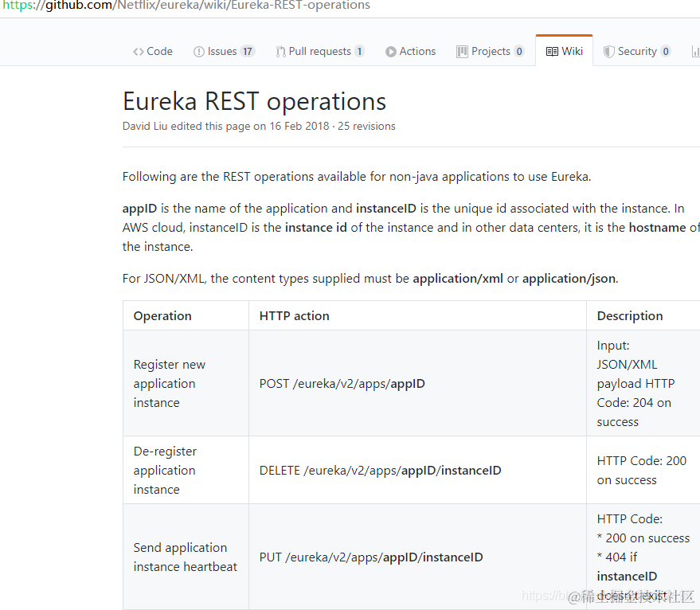
Task: Click the Security shield icon
Action: [608, 52]
